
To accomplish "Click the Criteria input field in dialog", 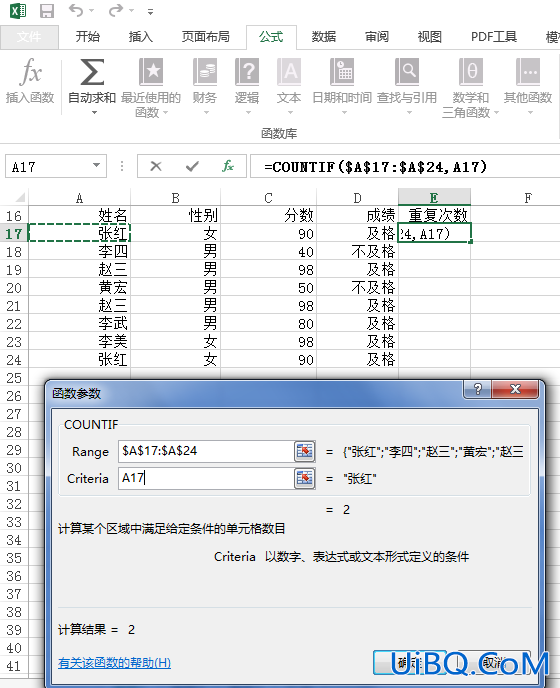I will pos(206,478).
